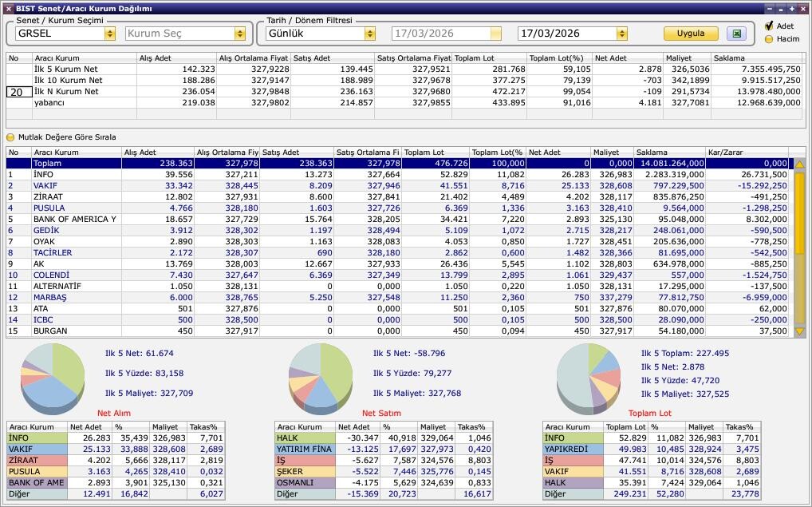812x507 pixels.
Task: Sort by Toplam Lot(%) in the summary table
Action: coord(558,58)
